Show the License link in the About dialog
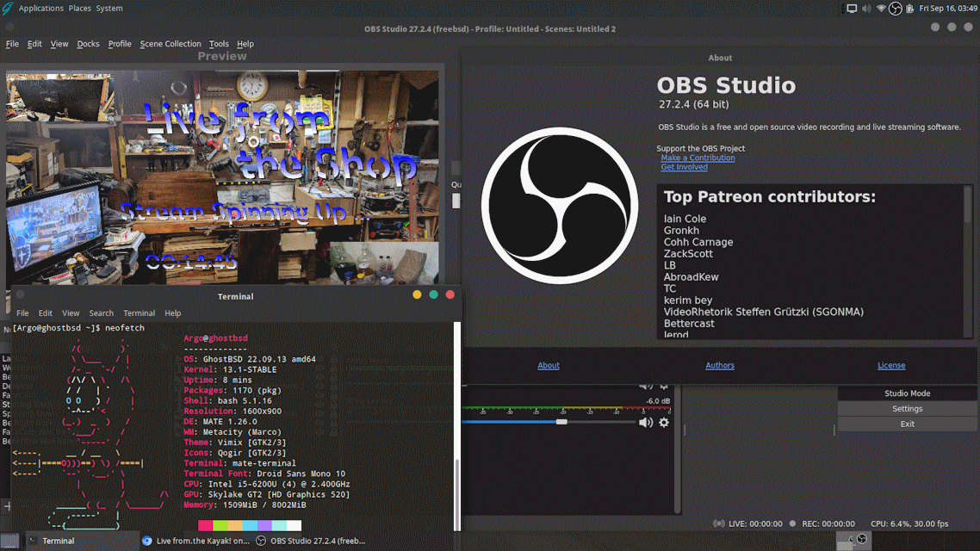Image resolution: width=980 pixels, height=551 pixels. click(x=891, y=365)
